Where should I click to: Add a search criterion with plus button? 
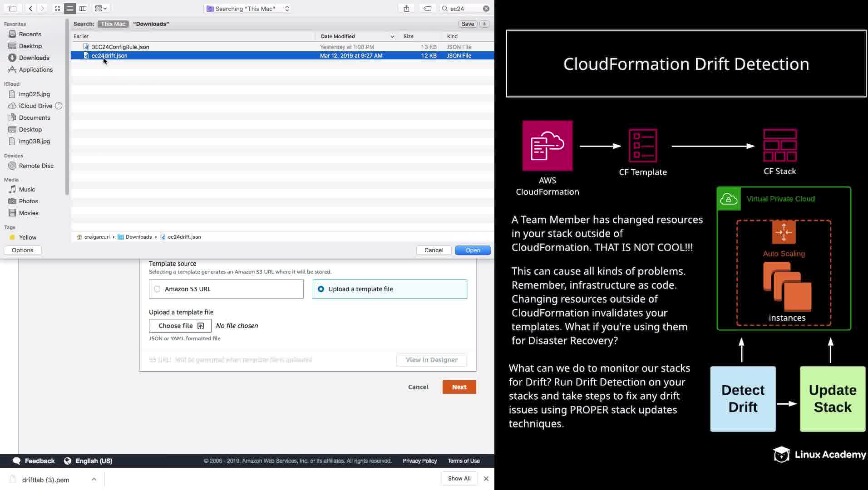[x=484, y=24]
